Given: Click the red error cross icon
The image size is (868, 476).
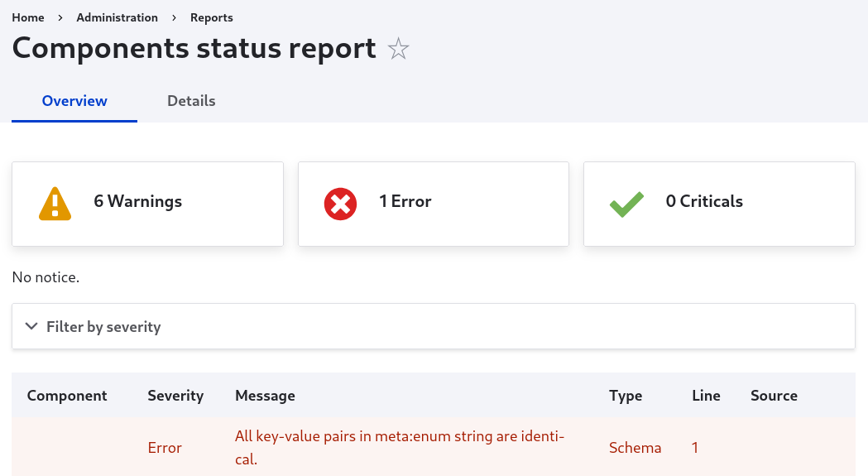Looking at the screenshot, I should (x=340, y=203).
